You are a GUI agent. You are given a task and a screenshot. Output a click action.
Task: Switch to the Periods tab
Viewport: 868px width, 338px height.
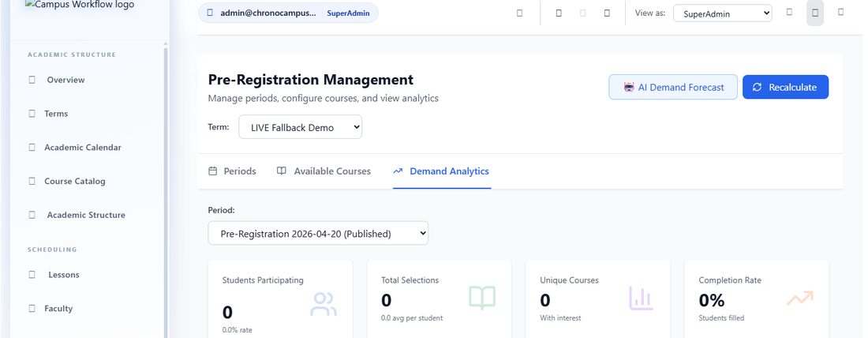(232, 171)
